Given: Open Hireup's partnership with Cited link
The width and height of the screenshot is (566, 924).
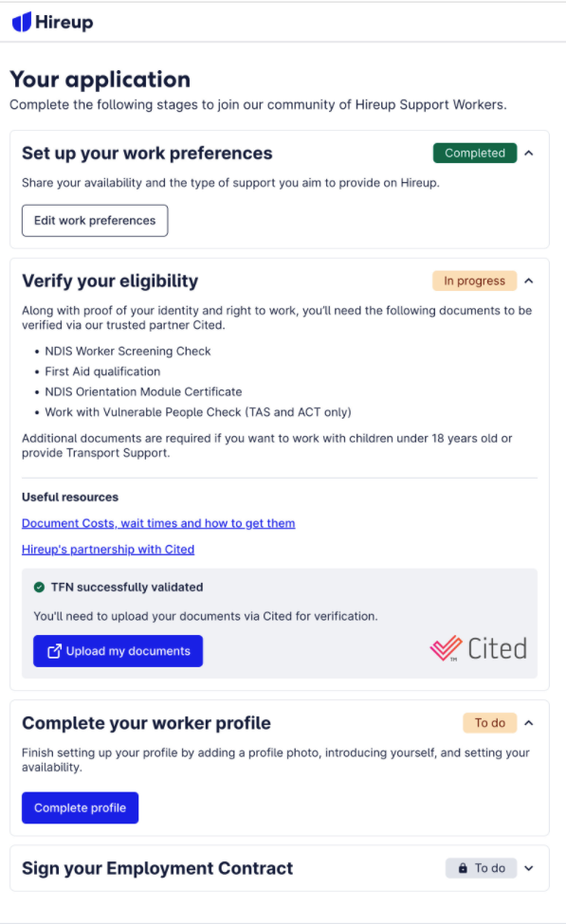Looking at the screenshot, I should (x=108, y=550).
